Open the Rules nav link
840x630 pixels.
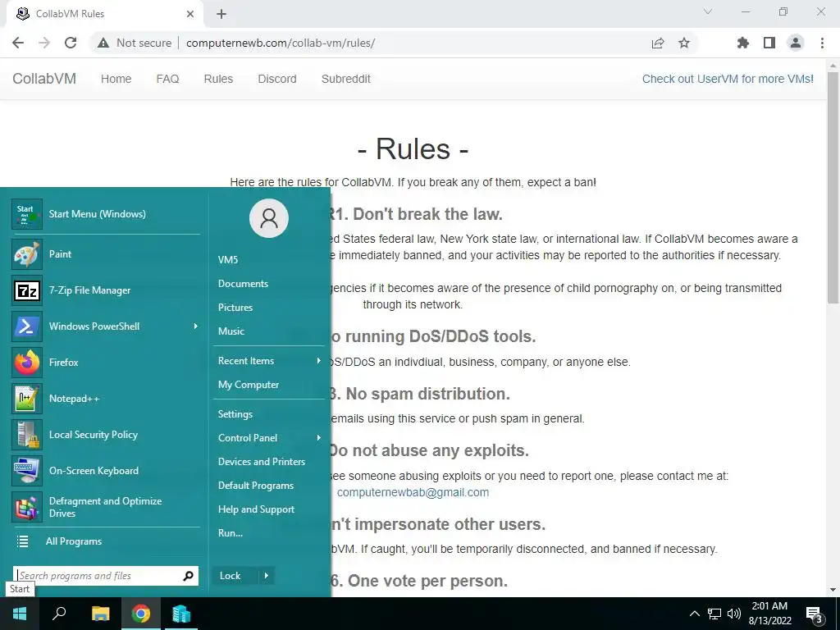point(218,79)
